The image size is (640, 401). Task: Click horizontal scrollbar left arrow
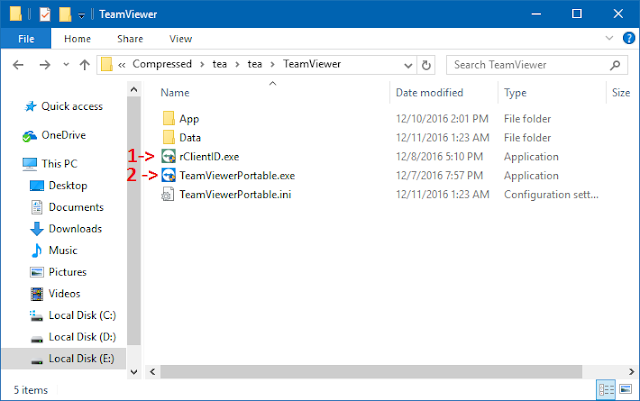click(x=152, y=372)
